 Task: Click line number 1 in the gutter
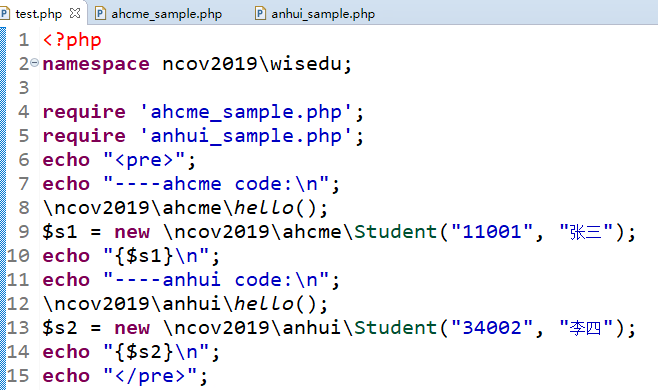point(24,40)
